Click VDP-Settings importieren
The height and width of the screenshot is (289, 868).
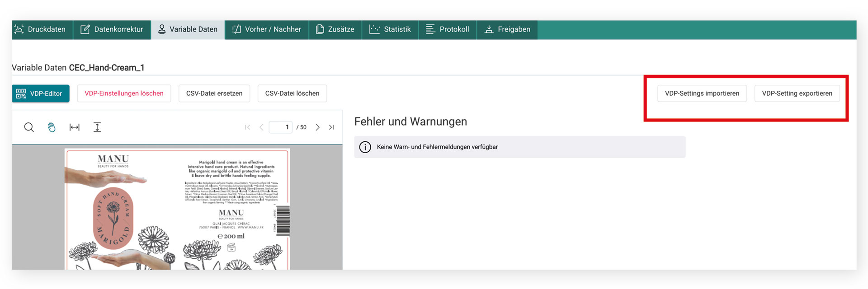click(702, 93)
